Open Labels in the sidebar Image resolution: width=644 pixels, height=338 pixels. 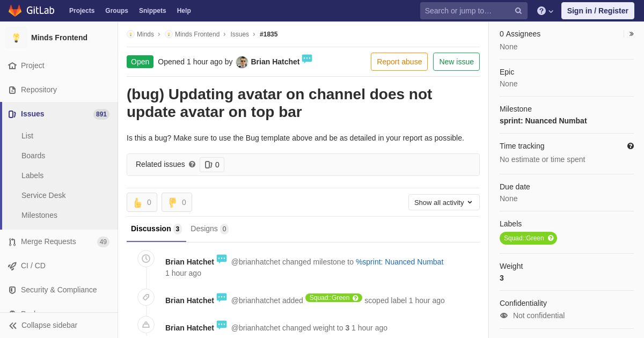pyautogui.click(x=32, y=175)
